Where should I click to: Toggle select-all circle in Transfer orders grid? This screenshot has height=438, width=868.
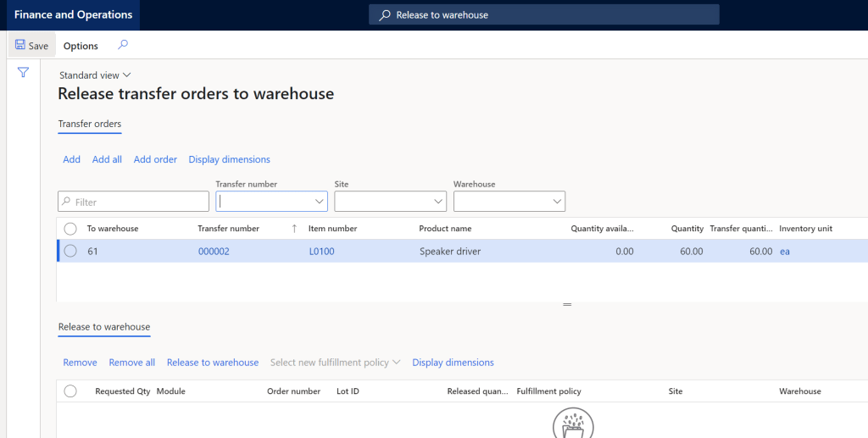tap(70, 229)
